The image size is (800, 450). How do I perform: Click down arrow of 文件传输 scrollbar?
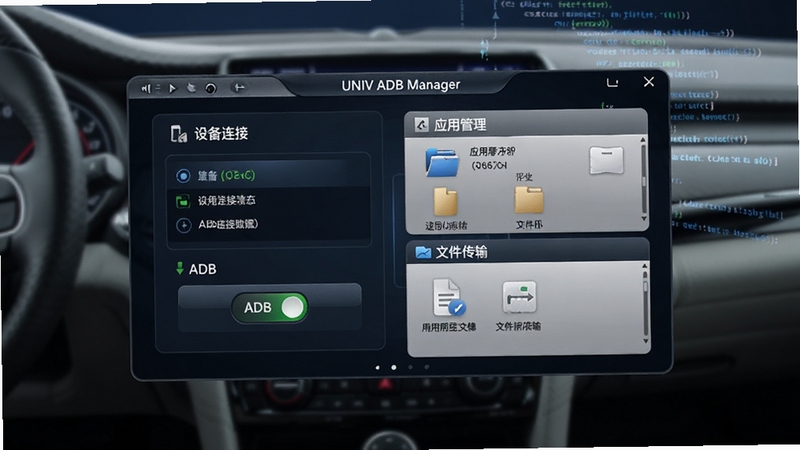[645, 340]
